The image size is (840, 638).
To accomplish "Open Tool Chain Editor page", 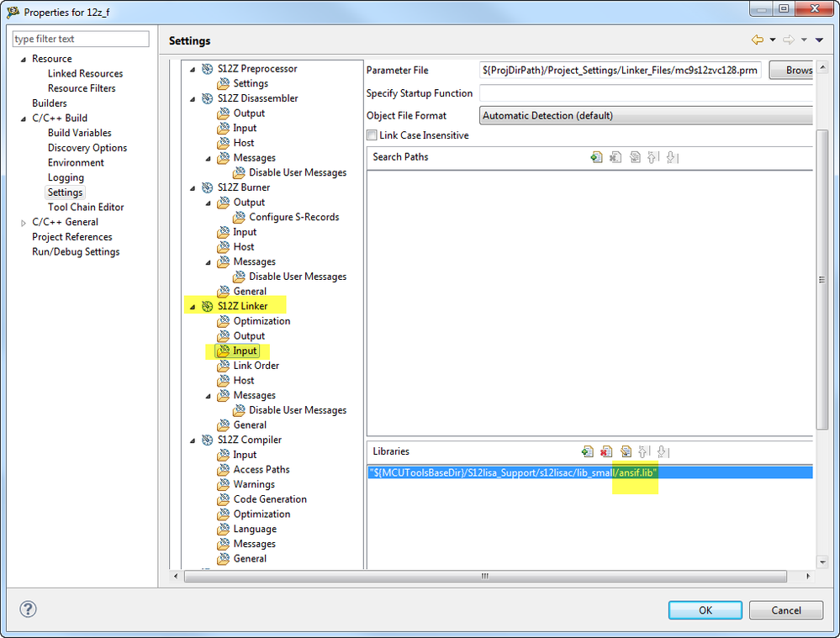I will pos(86,207).
